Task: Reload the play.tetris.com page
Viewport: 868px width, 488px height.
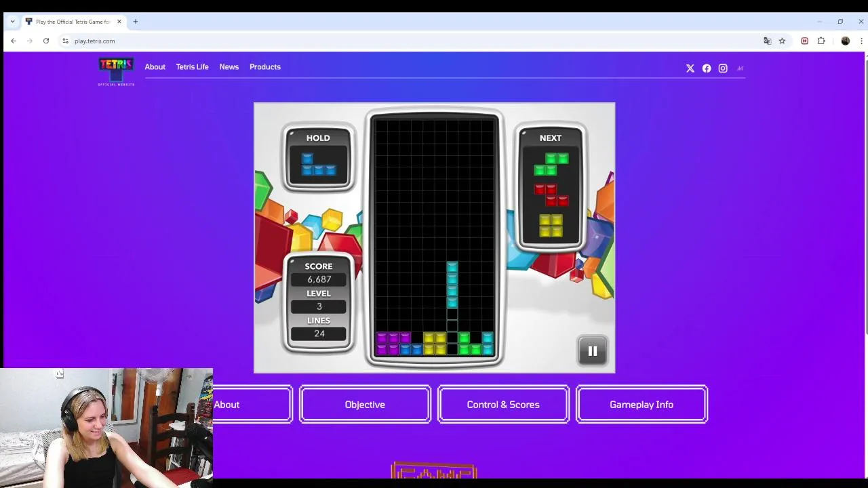Action: click(x=46, y=41)
